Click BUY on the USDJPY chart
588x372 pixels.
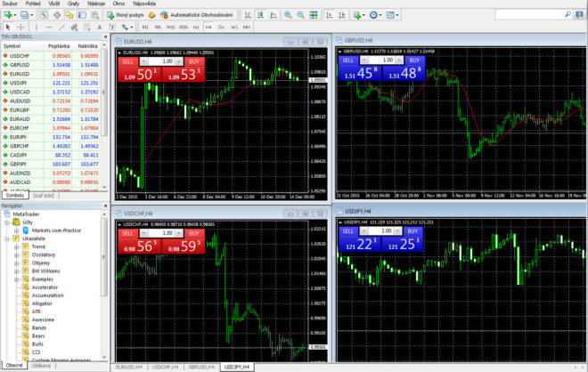(412, 231)
